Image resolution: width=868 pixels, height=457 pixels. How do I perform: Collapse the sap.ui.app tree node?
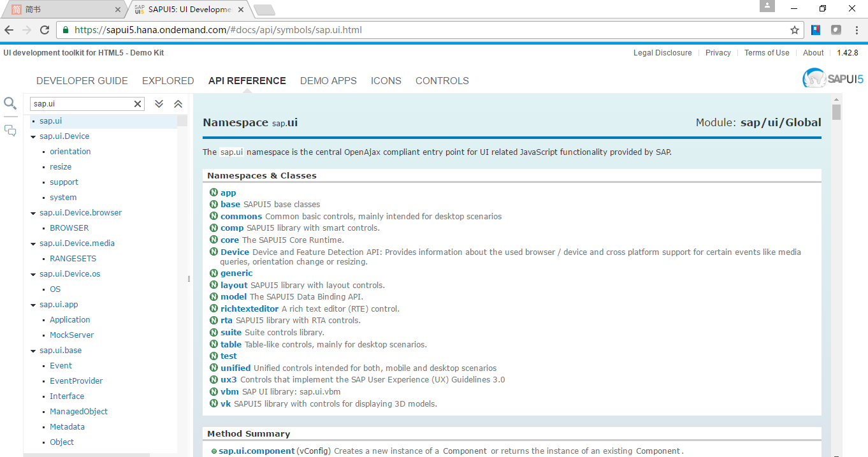(33, 304)
